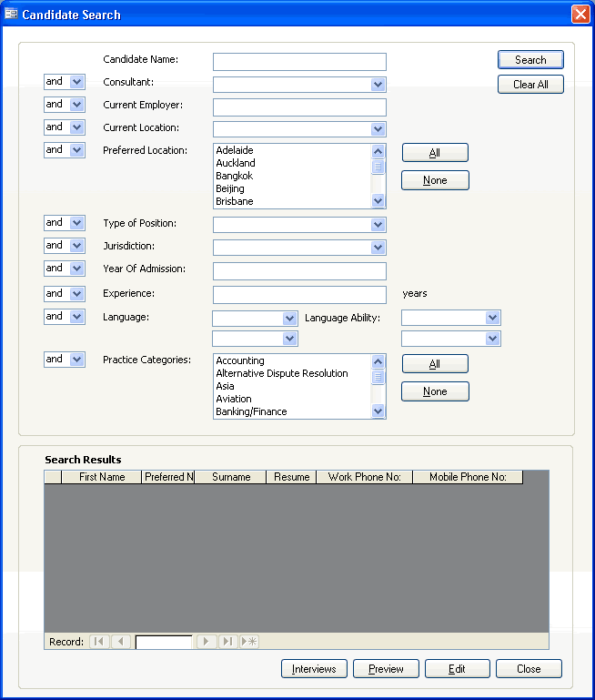Screen dimensions: 595x700
Task: Go to last record in navigator
Action: pyautogui.click(x=227, y=642)
